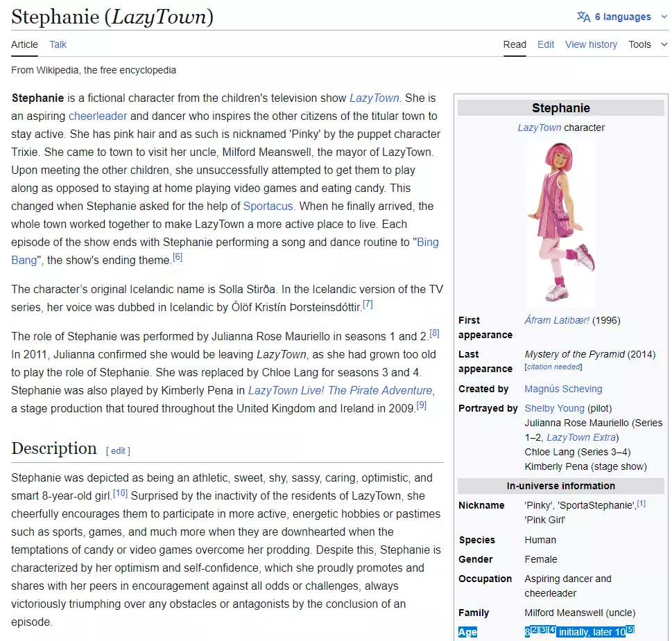Open the 6 languages dropdown
The height and width of the screenshot is (641, 672).
622,17
